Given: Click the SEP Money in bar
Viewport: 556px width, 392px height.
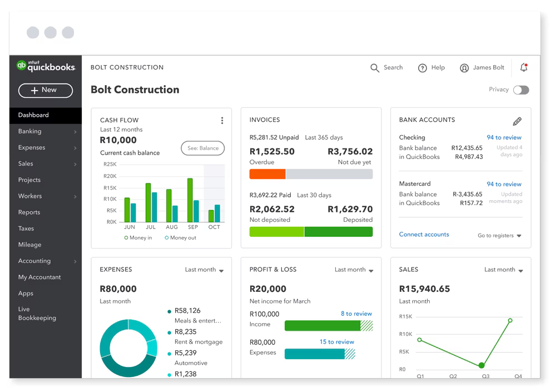Looking at the screenshot, I should click(x=190, y=200).
